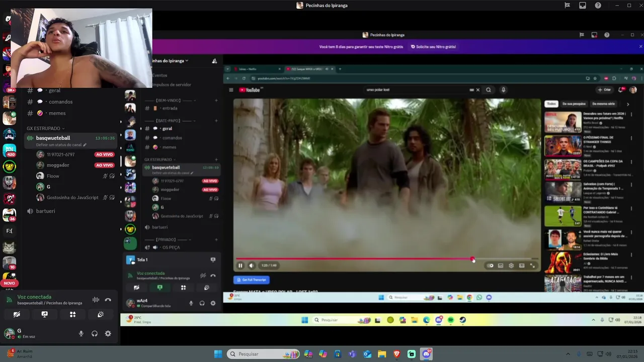This screenshot has height=362, width=644.
Task: Clear YouTube search with X icon
Action: [x=477, y=90]
